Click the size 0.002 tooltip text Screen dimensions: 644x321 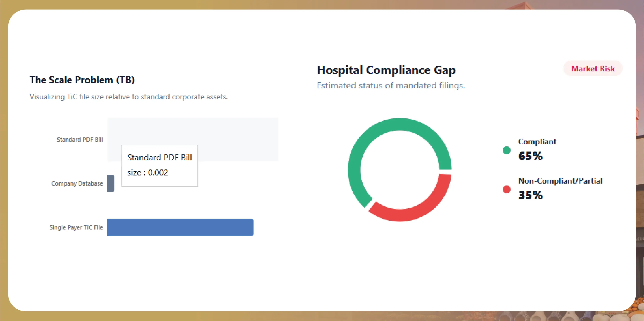[x=148, y=173]
